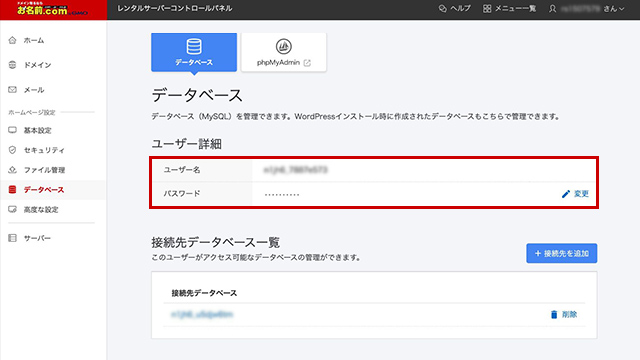Click the globe icon beside ドメイン
Image resolution: width=640 pixels, height=360 pixels.
point(12,64)
